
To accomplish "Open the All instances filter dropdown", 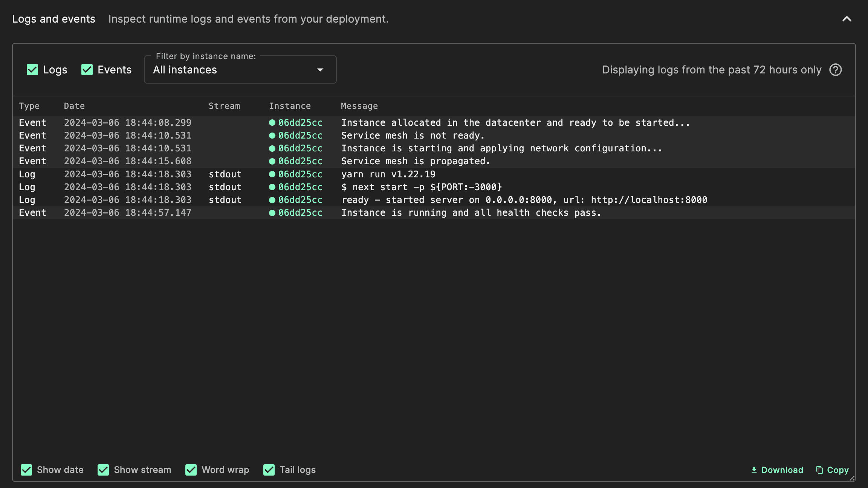I will [x=240, y=70].
